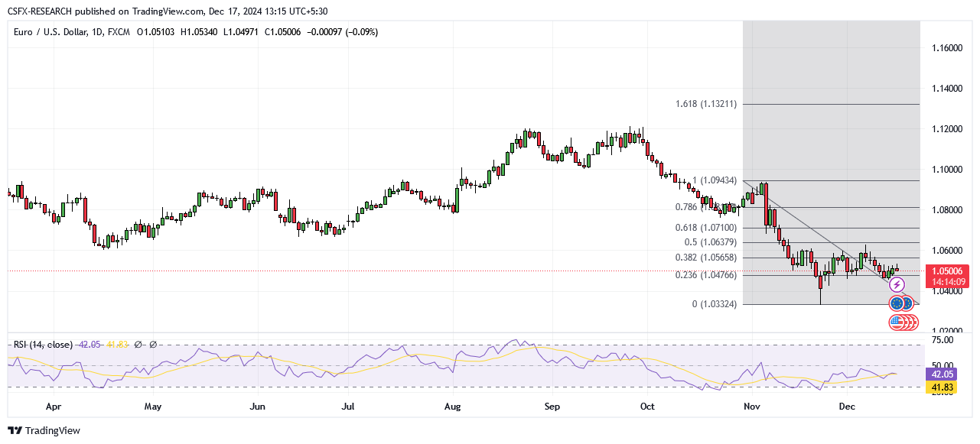Screen dimensions: 980x444
Task: Click the red current price label 1.05006
Action: pos(947,271)
